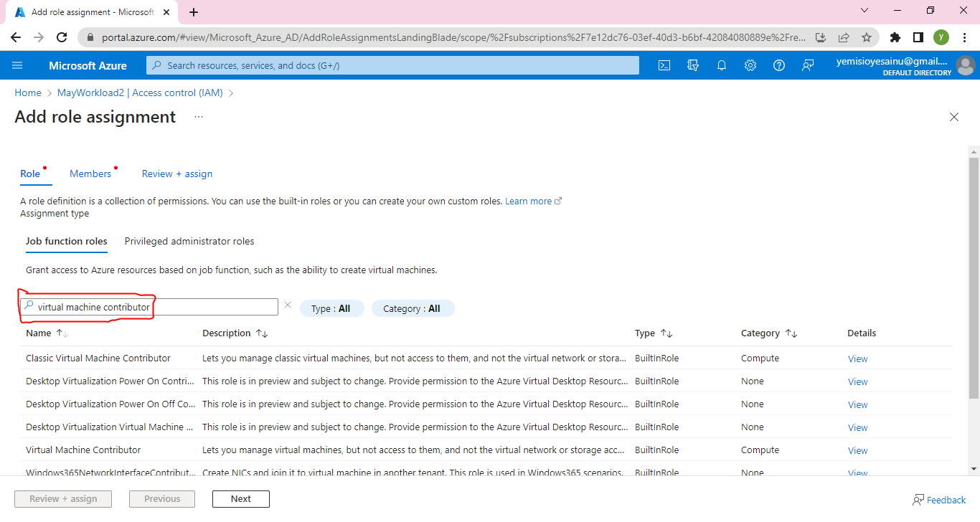Open portal settings gear icon
980x522 pixels.
750,65
